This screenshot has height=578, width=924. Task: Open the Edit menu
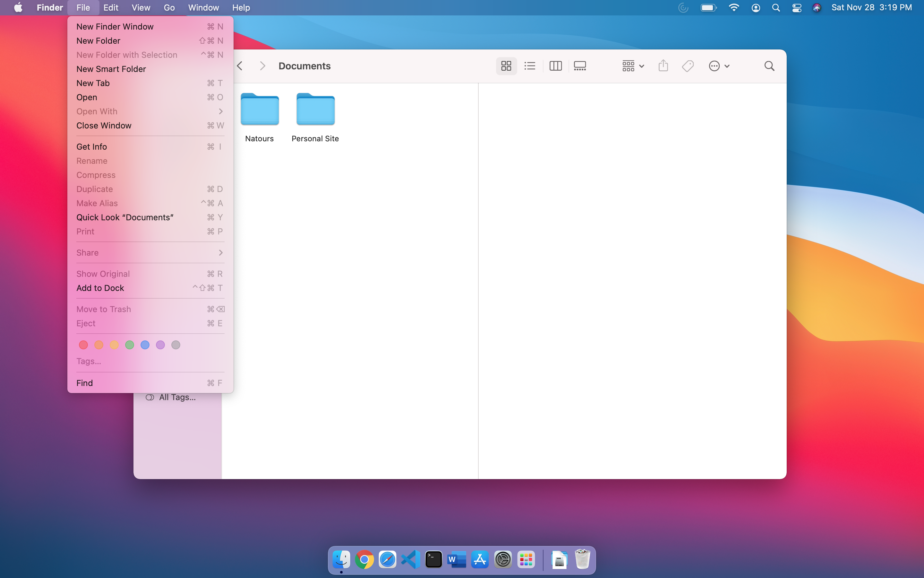coord(111,8)
